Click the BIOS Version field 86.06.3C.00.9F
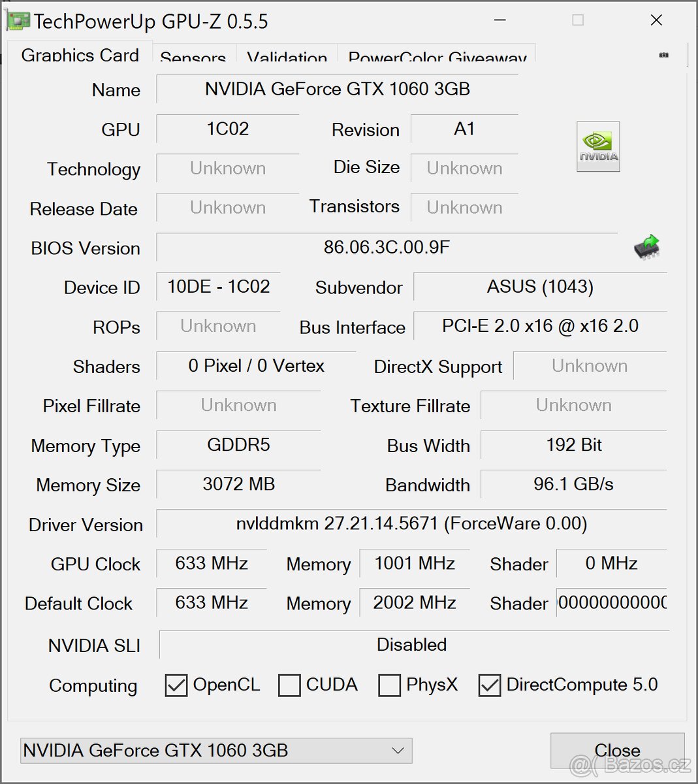 387,248
